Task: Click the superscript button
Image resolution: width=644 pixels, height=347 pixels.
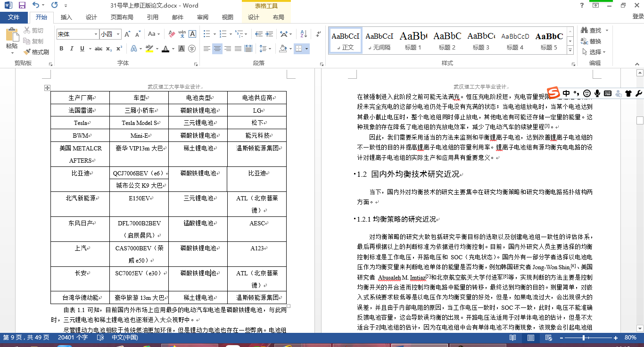Action: pos(119,49)
